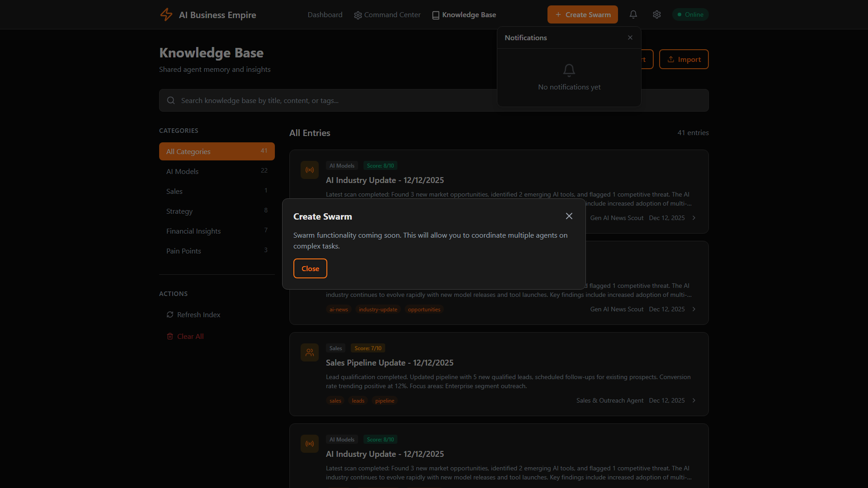
Task: Focus the knowledge base search field
Action: (x=434, y=100)
